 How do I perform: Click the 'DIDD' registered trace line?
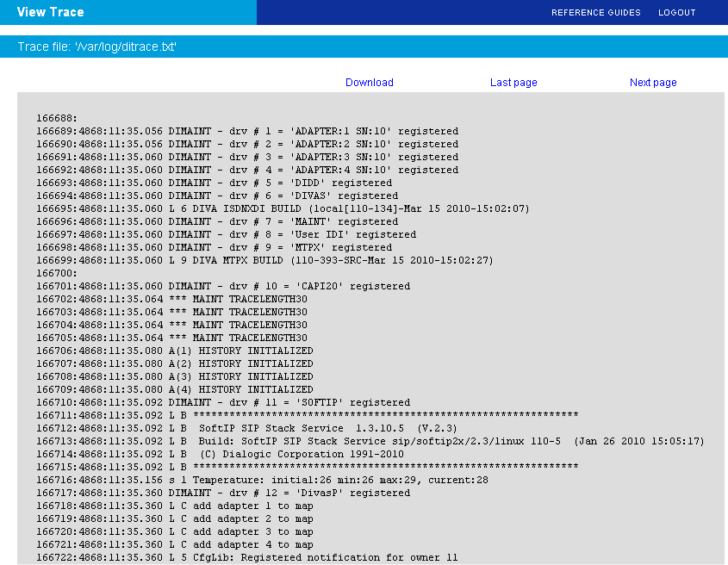click(214, 183)
